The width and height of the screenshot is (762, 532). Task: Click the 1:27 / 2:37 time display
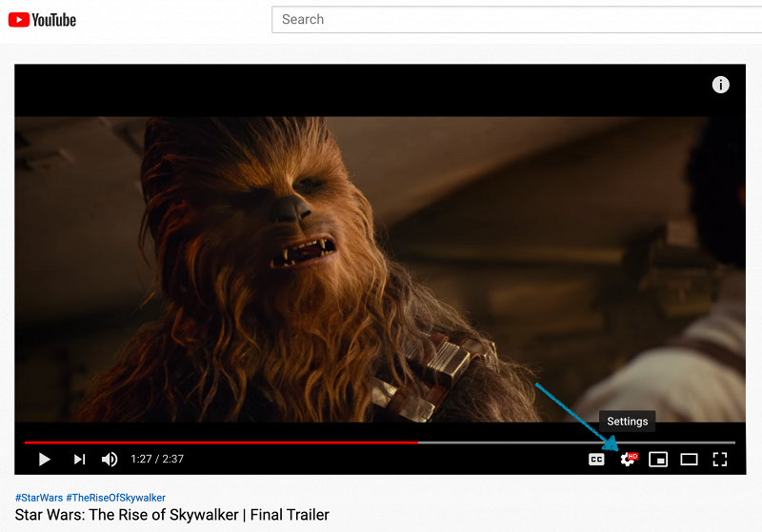157,459
